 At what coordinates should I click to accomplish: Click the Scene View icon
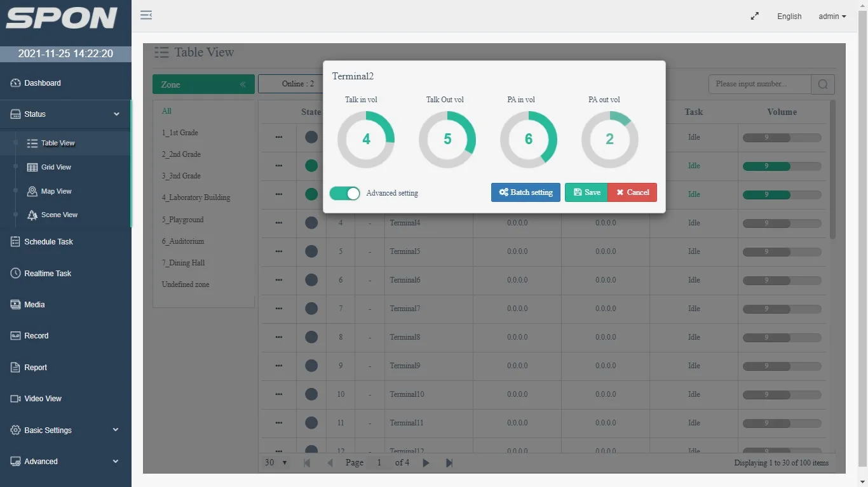pos(32,215)
